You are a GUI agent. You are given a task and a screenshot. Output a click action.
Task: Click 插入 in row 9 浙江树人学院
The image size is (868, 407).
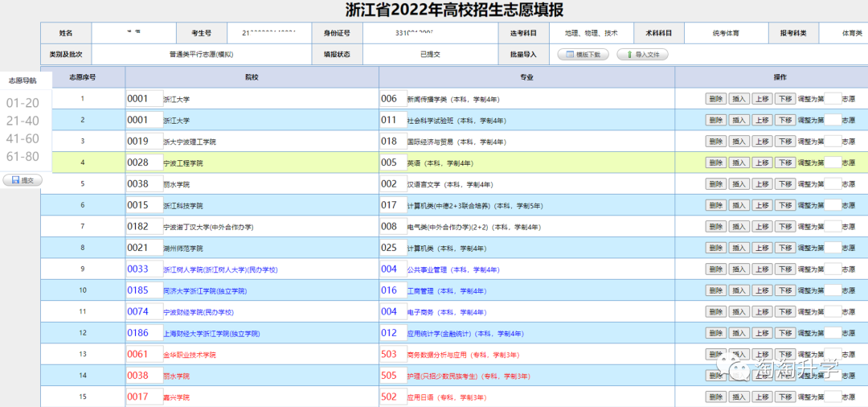point(739,269)
